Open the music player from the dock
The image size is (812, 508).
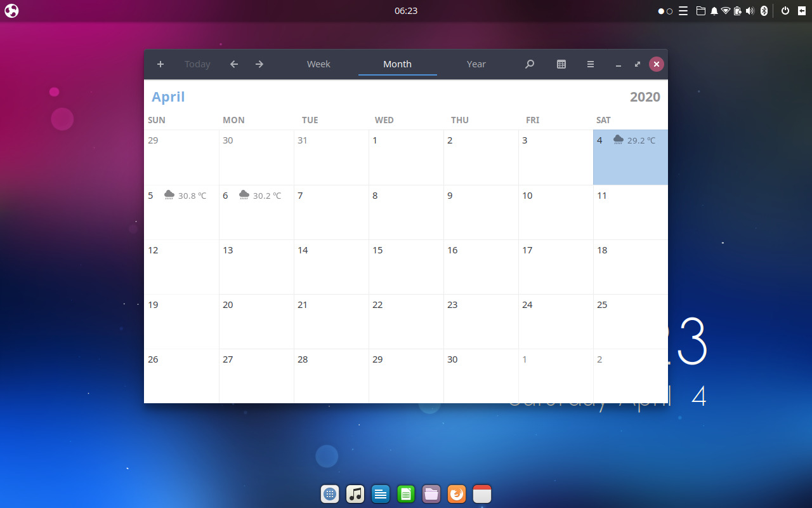tap(355, 494)
